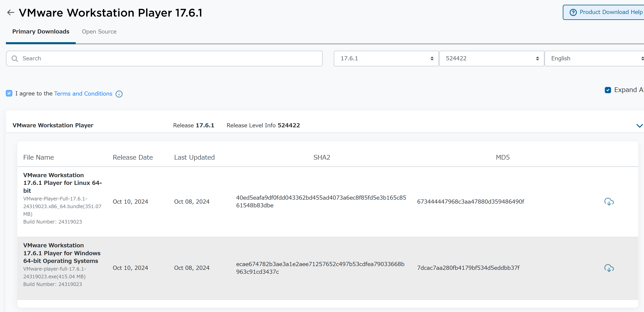Click the back arrow icon
The image size is (644, 312).
pos(10,12)
